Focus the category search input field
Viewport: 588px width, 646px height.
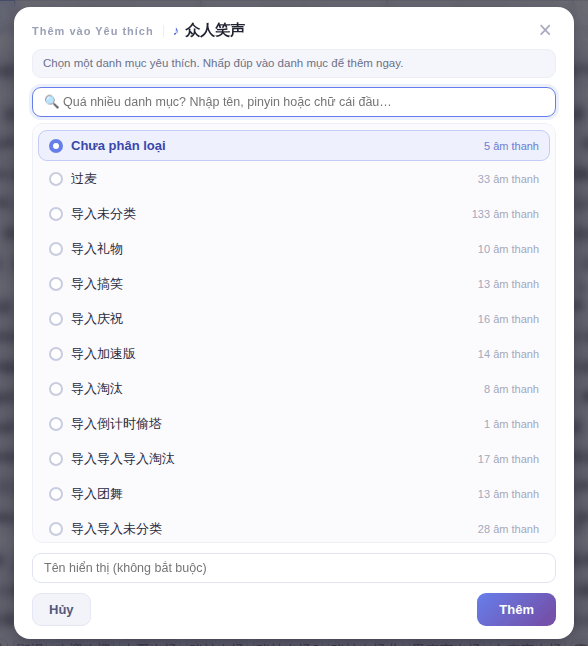pos(294,102)
